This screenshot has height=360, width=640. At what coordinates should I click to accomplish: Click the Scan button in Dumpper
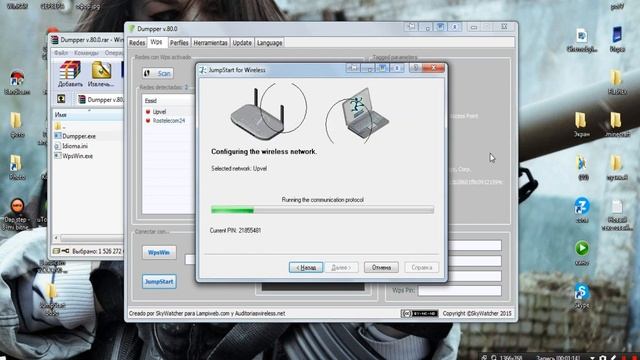(x=158, y=73)
